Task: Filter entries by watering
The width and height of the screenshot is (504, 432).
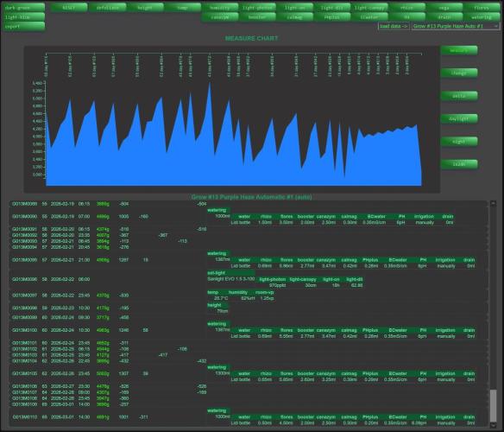Action: pyautogui.click(x=482, y=16)
